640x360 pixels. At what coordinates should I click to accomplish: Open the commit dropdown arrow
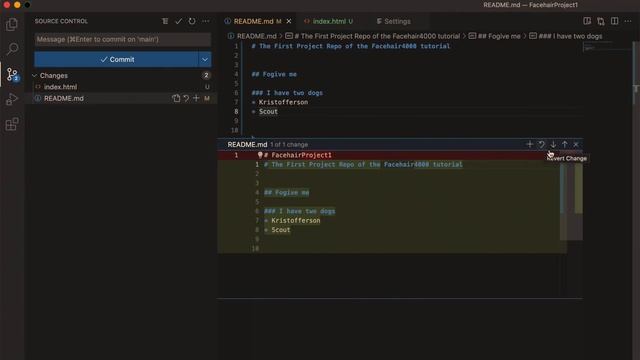205,60
